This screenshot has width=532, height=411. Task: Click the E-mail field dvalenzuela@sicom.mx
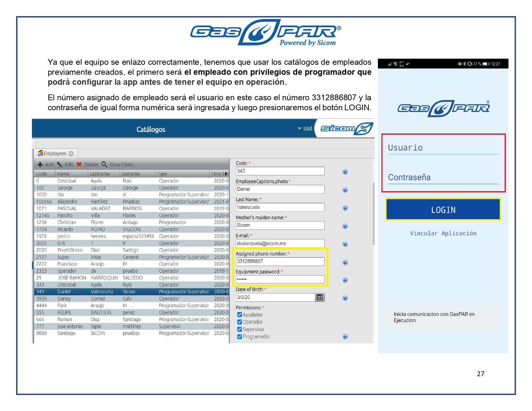(x=280, y=243)
